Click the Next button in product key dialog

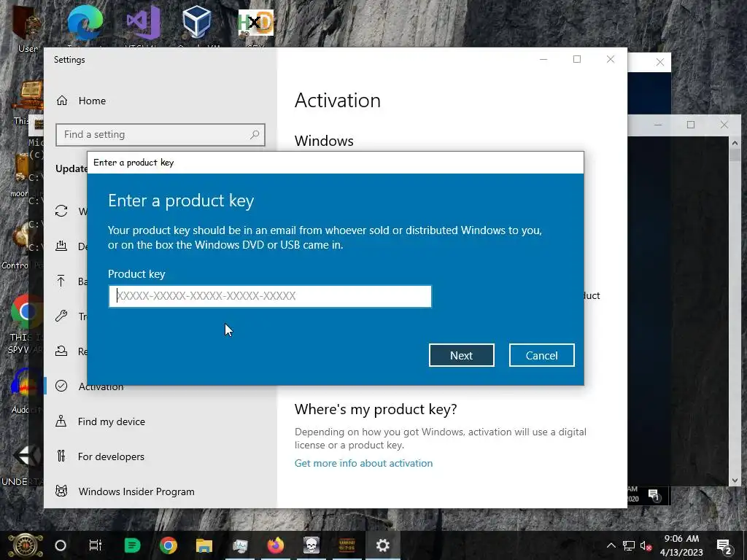pyautogui.click(x=461, y=355)
